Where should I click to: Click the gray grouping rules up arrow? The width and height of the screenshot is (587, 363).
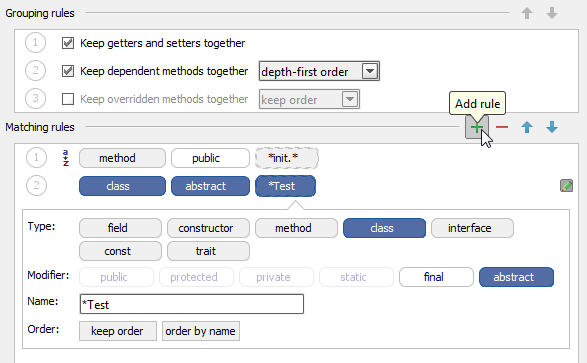click(527, 13)
